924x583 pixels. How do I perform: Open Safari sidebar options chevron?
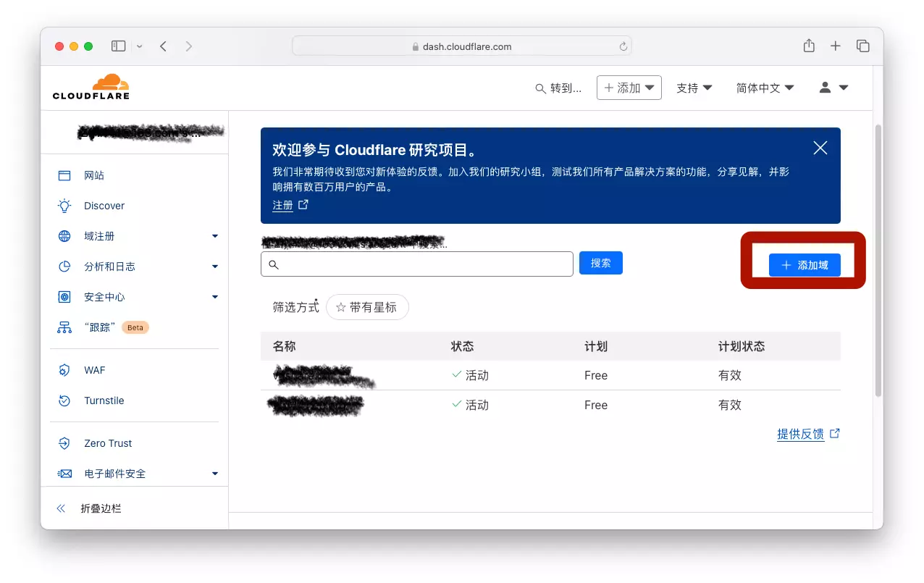tap(139, 46)
